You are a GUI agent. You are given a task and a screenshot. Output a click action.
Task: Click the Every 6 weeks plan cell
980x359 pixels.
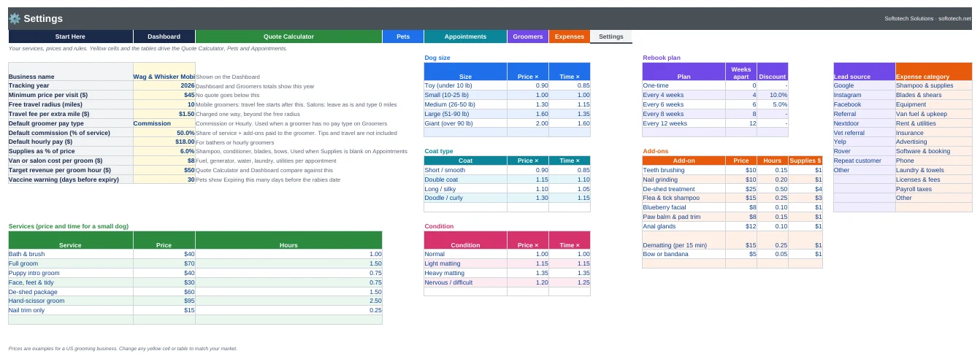tap(684, 104)
